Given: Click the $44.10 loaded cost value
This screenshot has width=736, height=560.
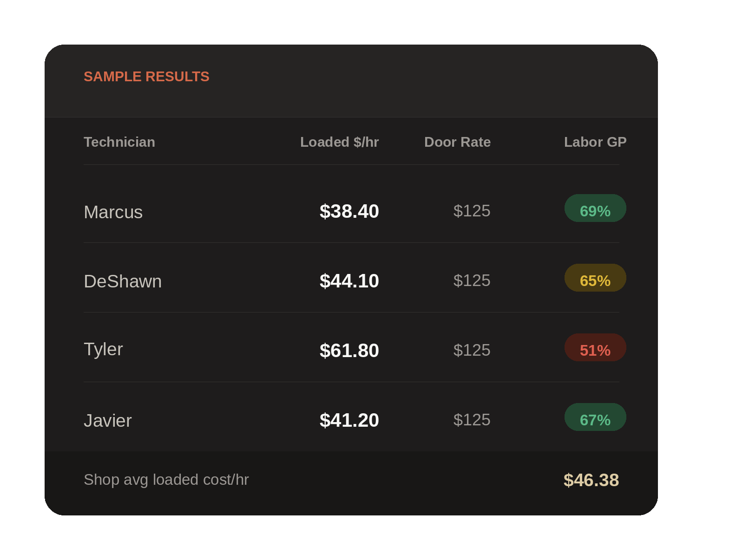Looking at the screenshot, I should pyautogui.click(x=349, y=281).
